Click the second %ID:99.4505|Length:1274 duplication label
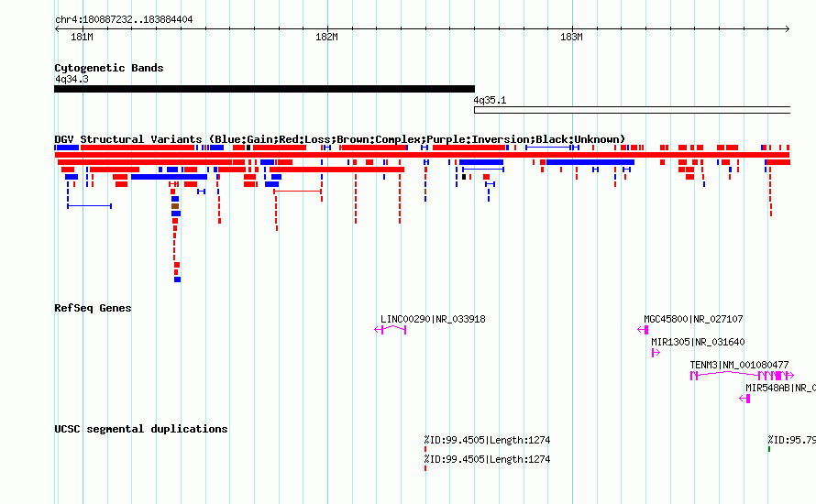The height and width of the screenshot is (504, 816). 487,459
